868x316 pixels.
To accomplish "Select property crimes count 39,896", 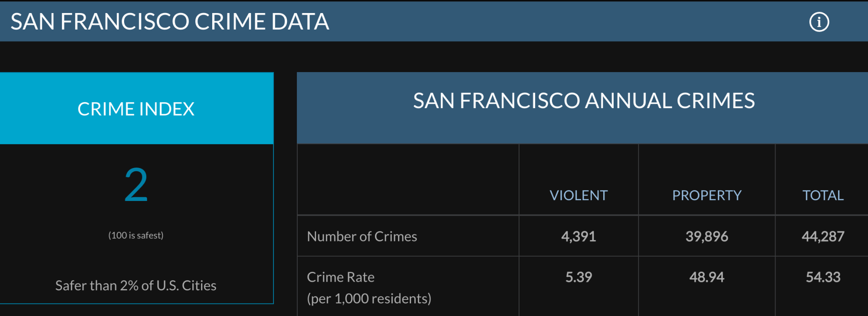I will pyautogui.click(x=707, y=236).
